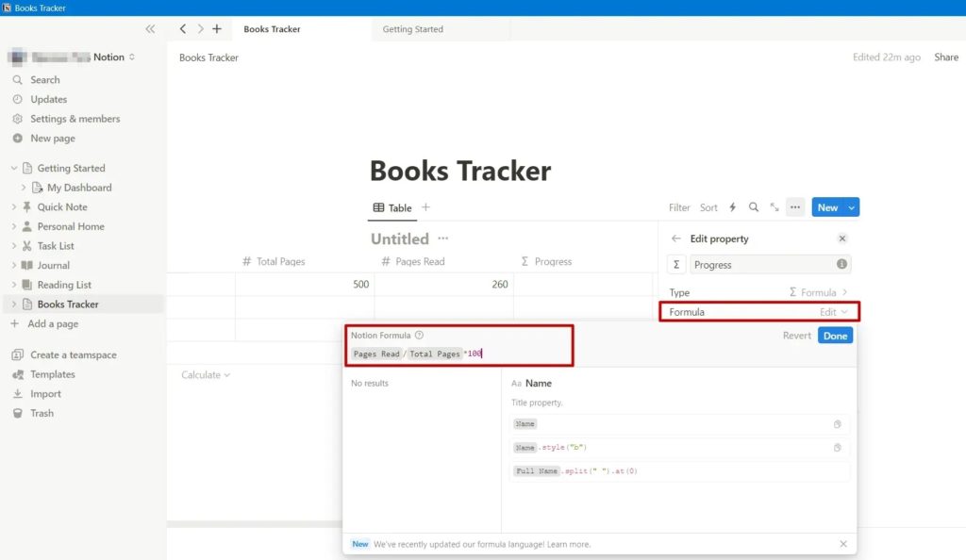Search the database with magnifier icon
This screenshot has width=966, height=560.
pos(754,207)
